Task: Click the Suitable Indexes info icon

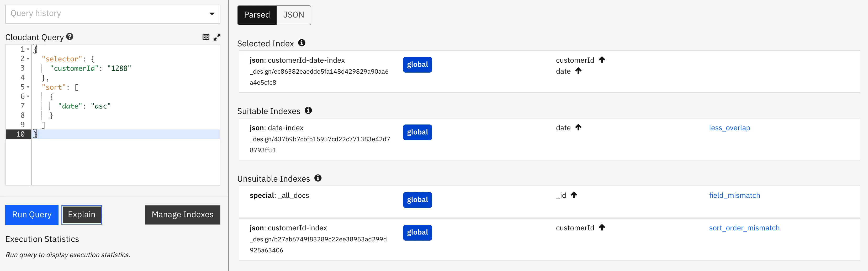Action: [x=308, y=110]
